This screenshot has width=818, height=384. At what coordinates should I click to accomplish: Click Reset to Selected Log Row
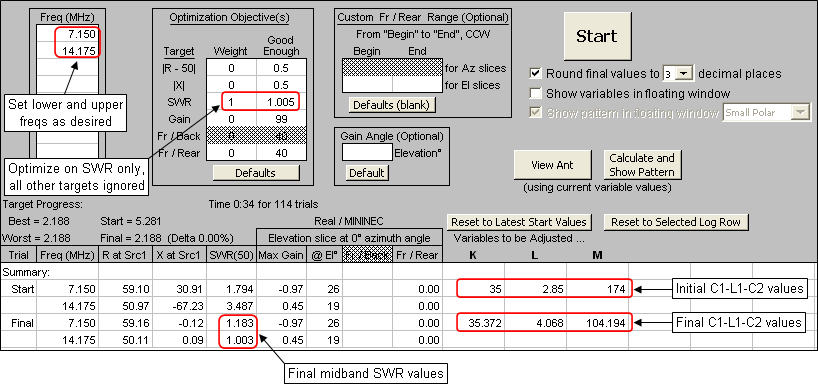coord(676,222)
